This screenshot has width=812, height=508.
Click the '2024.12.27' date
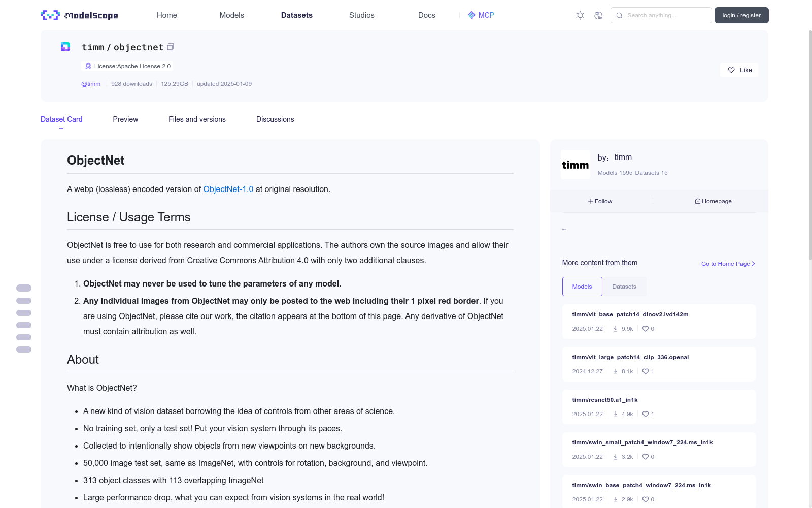tap(588, 371)
